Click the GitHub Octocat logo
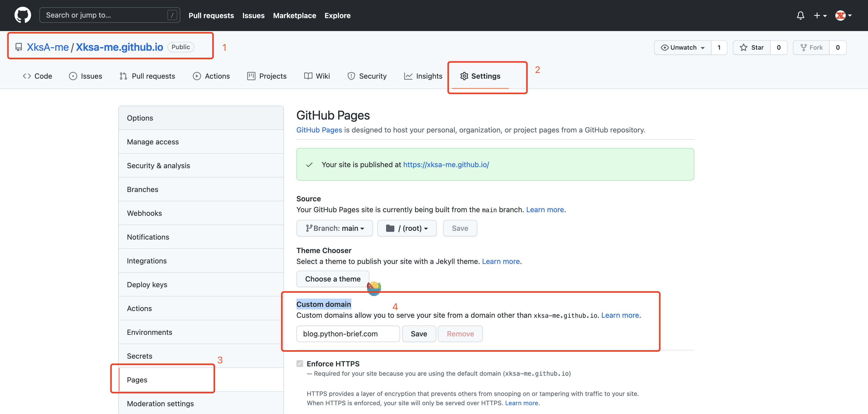Viewport: 868px width, 414px height. tap(23, 16)
